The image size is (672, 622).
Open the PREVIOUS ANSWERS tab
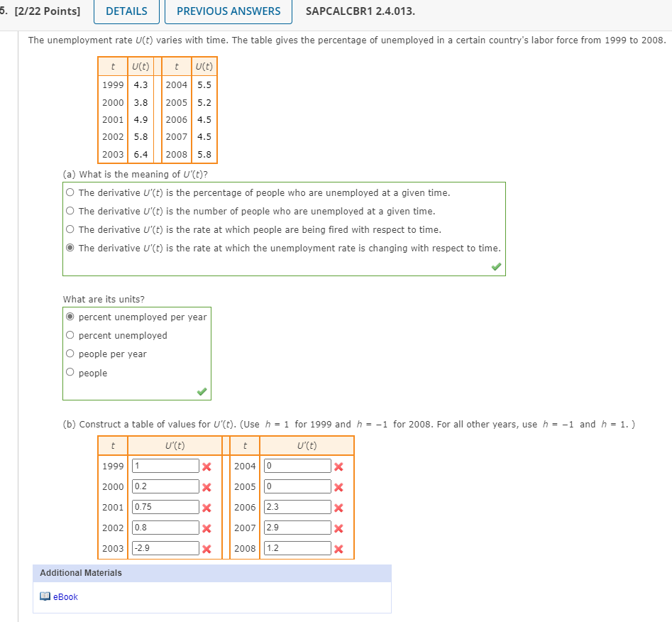(x=228, y=11)
